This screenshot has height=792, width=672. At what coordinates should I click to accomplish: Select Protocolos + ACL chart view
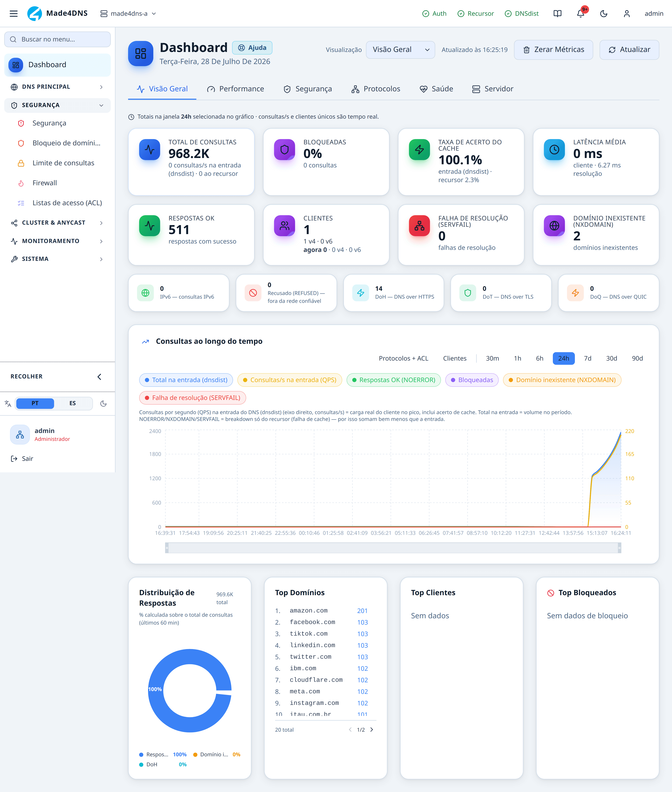403,359
